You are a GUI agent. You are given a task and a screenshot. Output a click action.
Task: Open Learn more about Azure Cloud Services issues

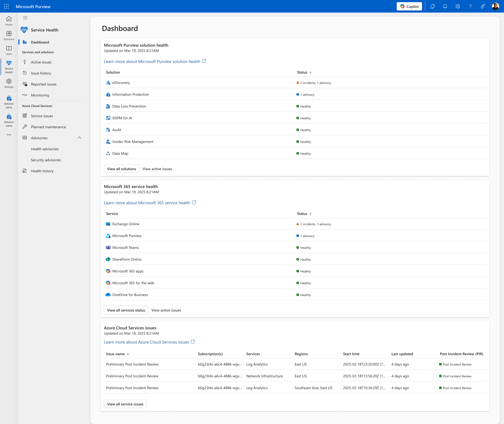(x=149, y=342)
